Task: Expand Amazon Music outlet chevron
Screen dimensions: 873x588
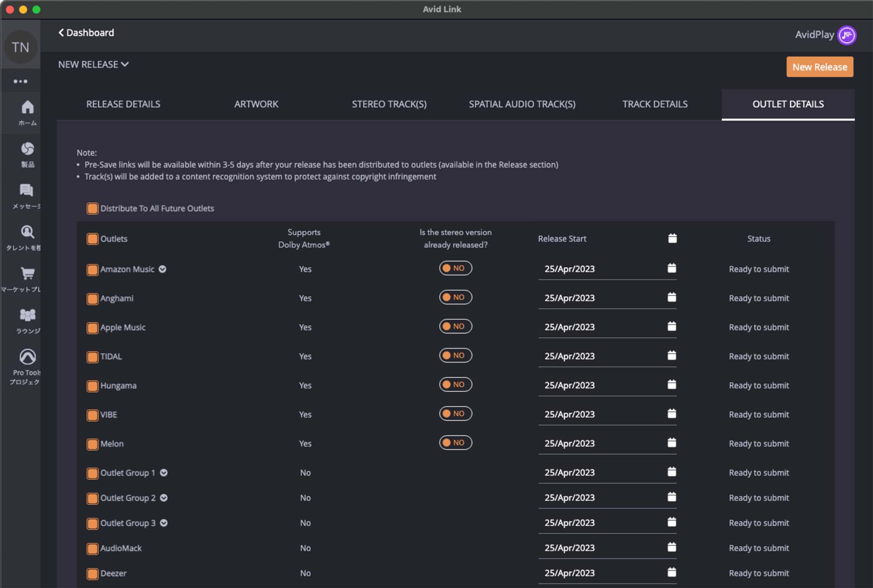Action: 163,269
